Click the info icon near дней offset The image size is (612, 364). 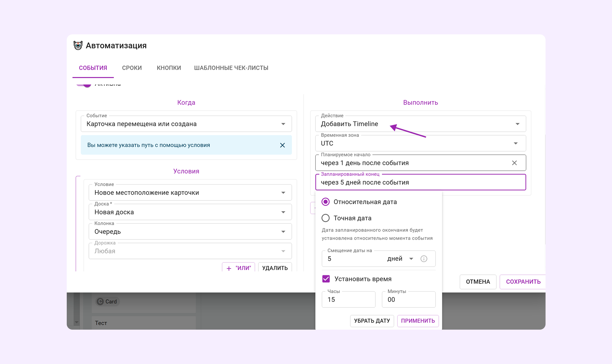click(x=424, y=259)
